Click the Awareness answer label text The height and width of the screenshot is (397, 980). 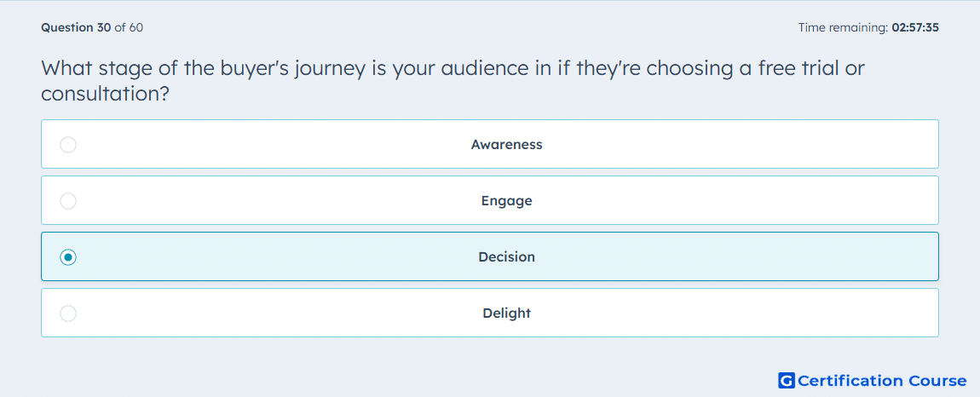[506, 145]
